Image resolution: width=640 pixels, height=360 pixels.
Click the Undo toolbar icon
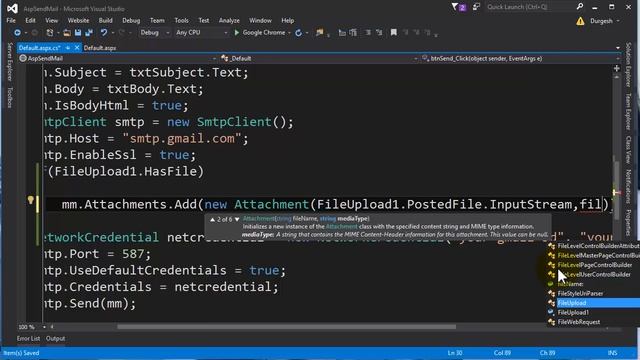104,33
